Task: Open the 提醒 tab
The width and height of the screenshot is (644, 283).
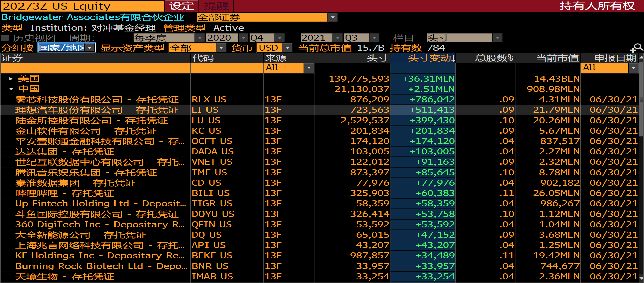Action: click(x=217, y=6)
